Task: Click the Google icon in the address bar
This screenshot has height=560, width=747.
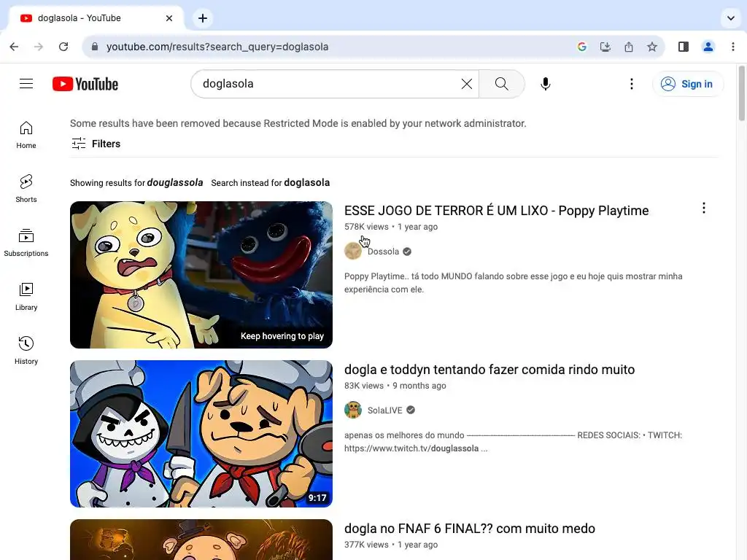Action: 581,47
